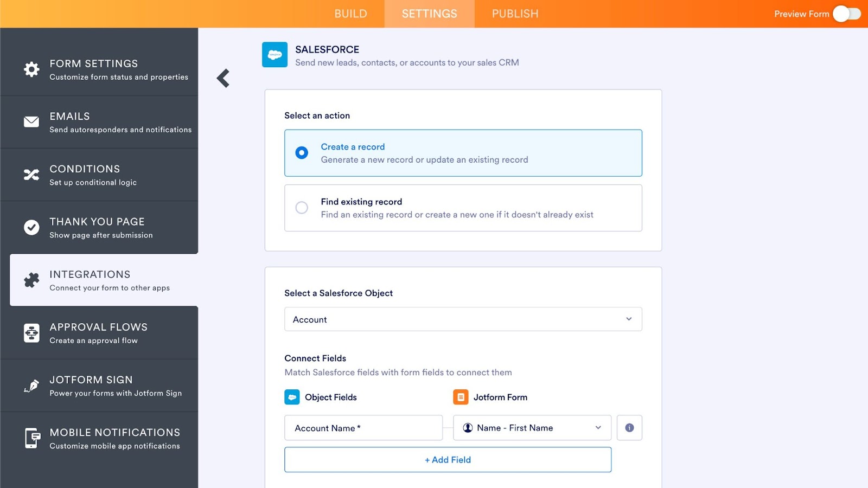
Task: Open the Publish tab
Action: pos(515,14)
